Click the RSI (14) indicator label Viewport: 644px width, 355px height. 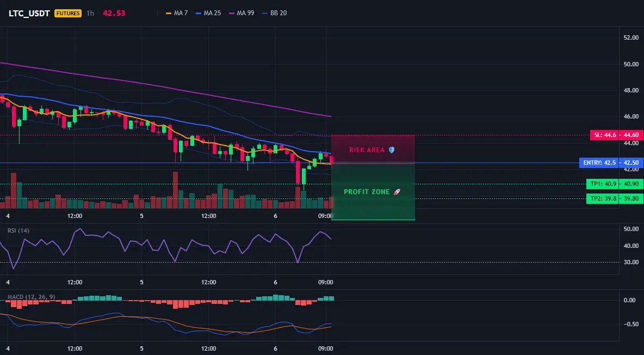[18, 231]
